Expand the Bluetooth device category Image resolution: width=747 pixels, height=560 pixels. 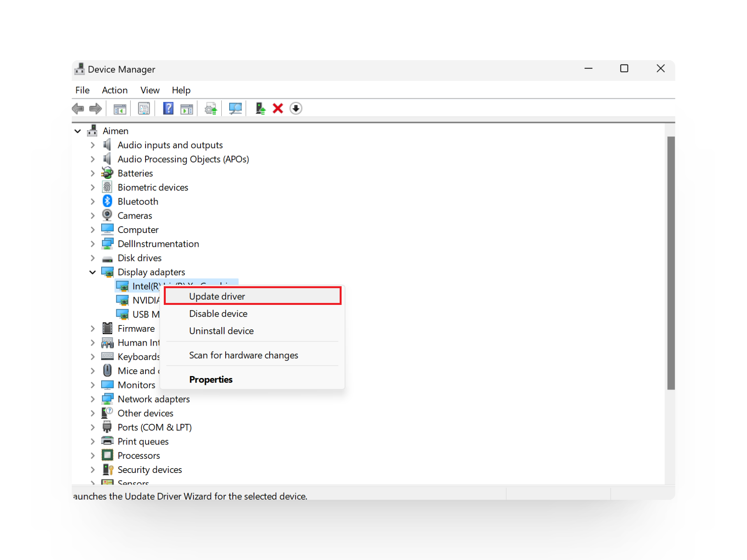coord(93,201)
